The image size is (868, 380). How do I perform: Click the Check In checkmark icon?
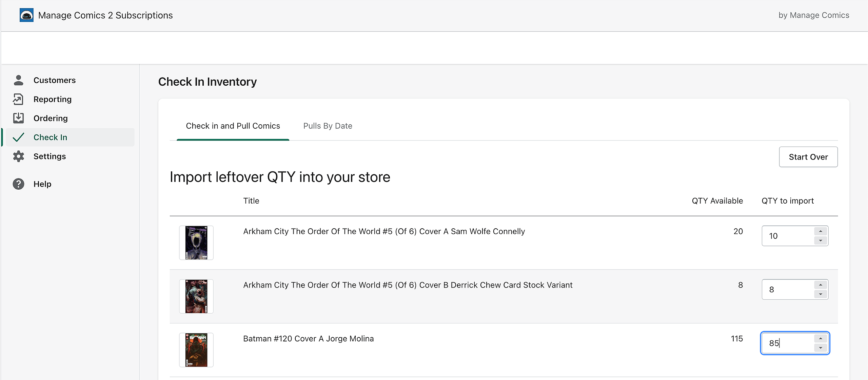coord(18,137)
